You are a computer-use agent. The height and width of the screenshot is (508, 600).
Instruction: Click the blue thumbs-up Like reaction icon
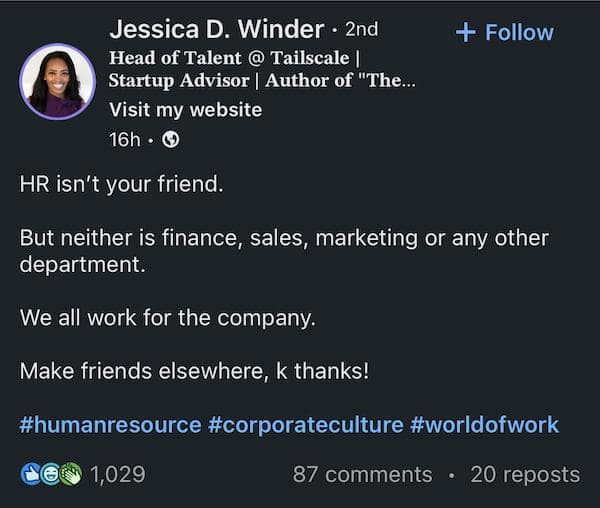(29, 474)
